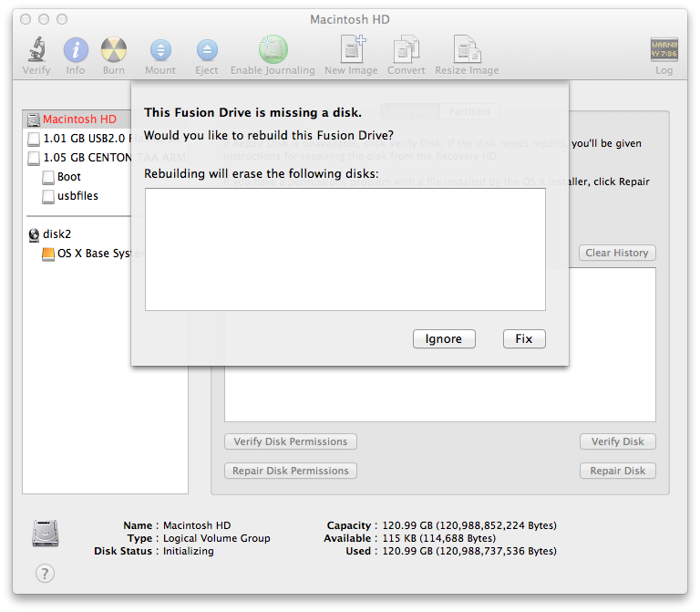
Task: Click the Verify microscope icon in toolbar
Action: (x=36, y=49)
